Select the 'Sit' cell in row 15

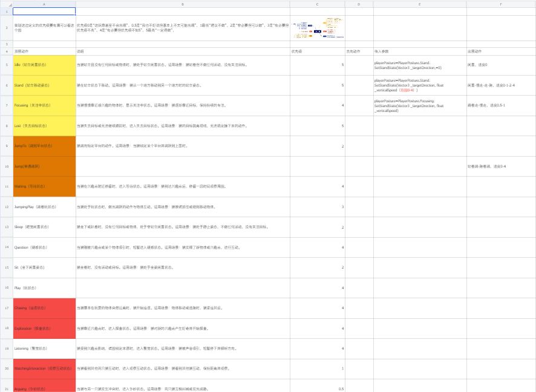pyautogui.click(x=44, y=267)
